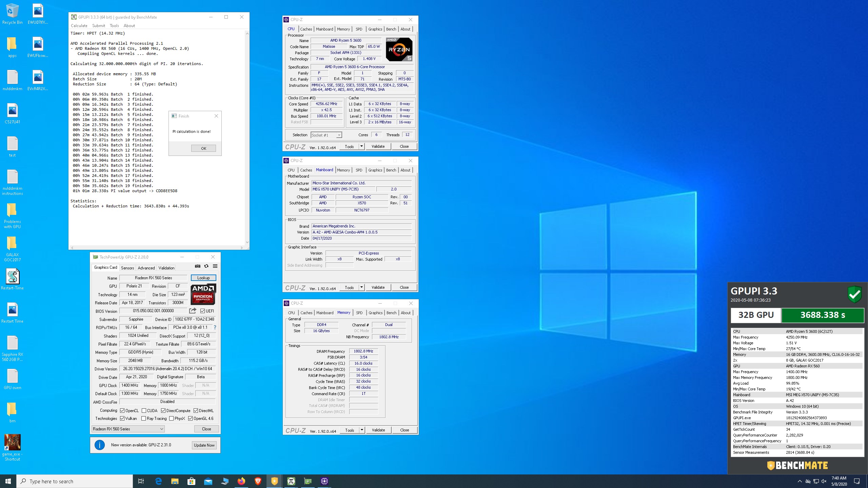Toggle the OpenGL 4.6 checkbox

pos(191,419)
